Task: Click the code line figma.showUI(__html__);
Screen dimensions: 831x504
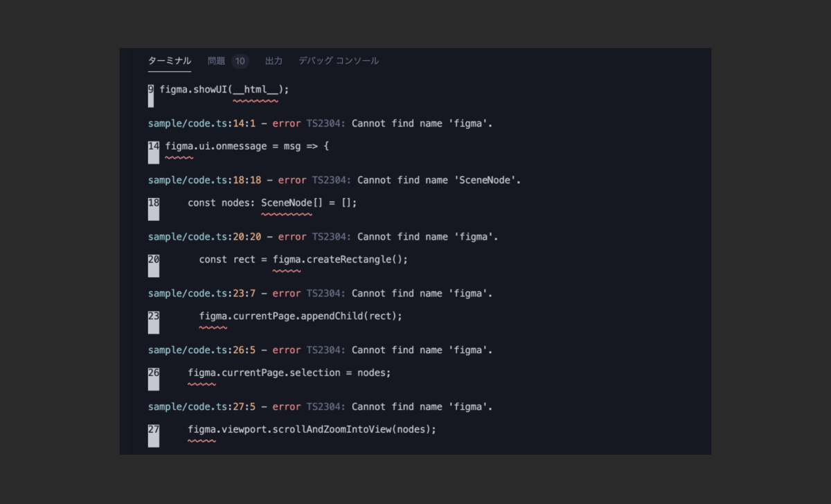Action: pos(224,89)
